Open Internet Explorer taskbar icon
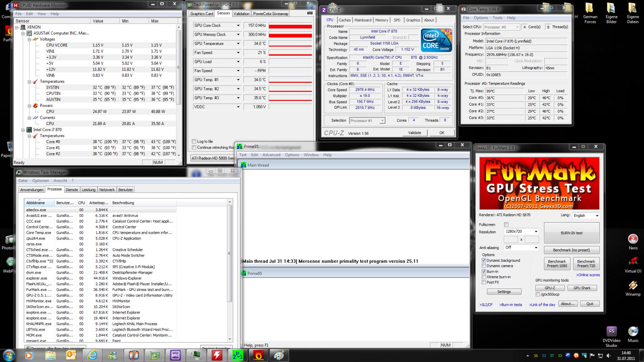Viewport: 644px width, 362px height. pyautogui.click(x=92, y=355)
